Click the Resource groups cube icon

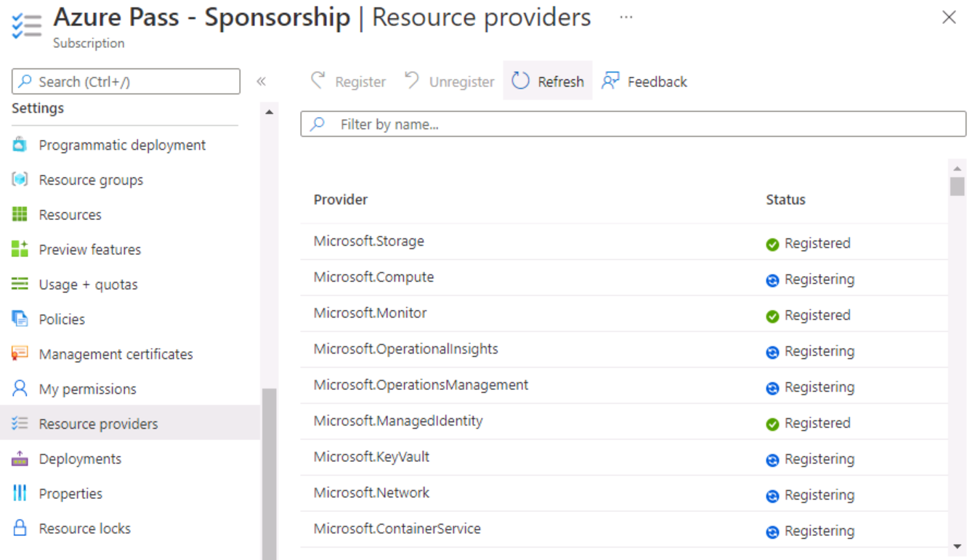point(20,180)
